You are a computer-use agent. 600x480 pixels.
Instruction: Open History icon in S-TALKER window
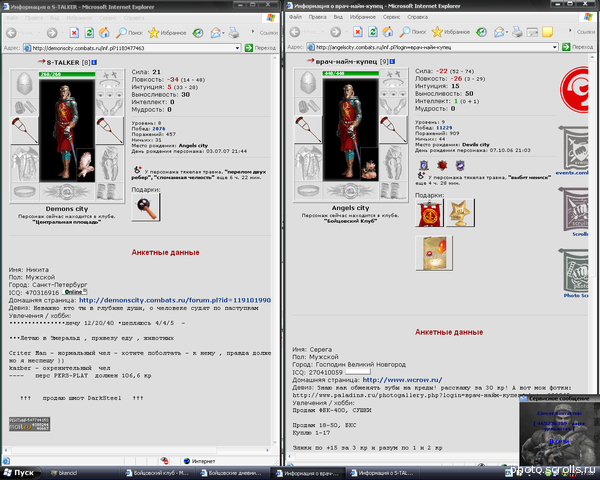click(198, 33)
